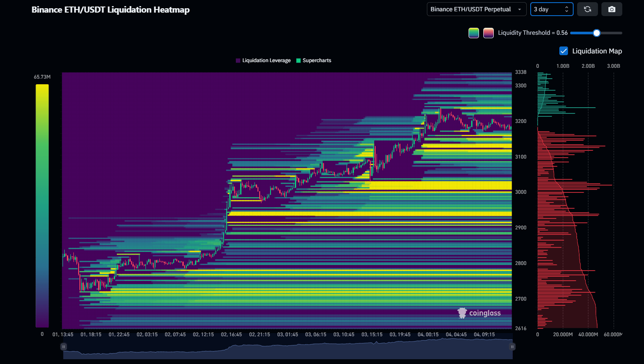Select the Supercharts legend label
Image resolution: width=644 pixels, height=364 pixels.
click(318, 60)
